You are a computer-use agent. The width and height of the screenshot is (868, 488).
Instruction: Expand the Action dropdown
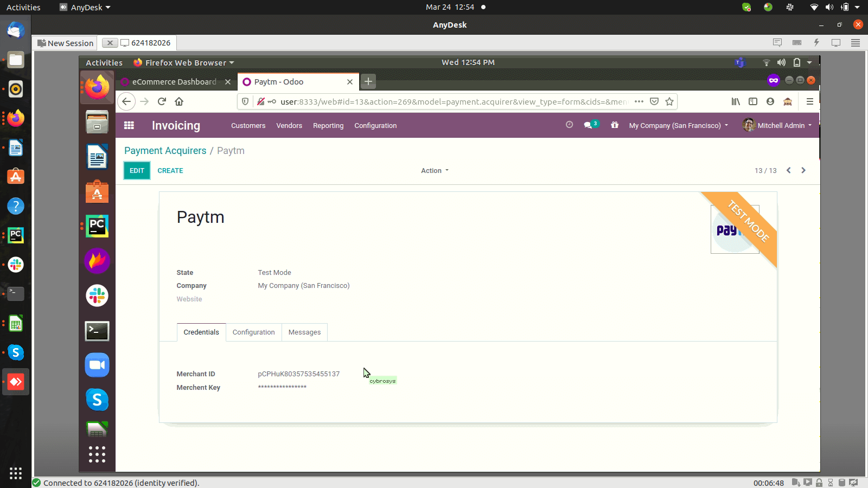click(435, 170)
